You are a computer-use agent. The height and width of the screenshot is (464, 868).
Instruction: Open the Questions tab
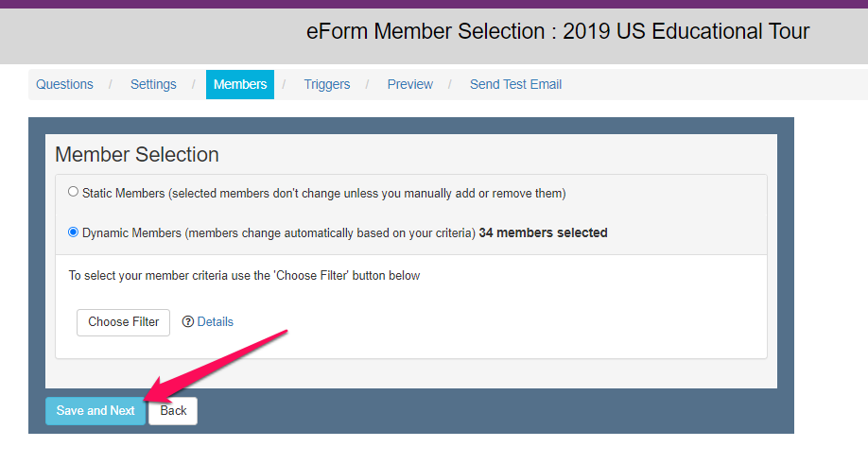click(64, 84)
